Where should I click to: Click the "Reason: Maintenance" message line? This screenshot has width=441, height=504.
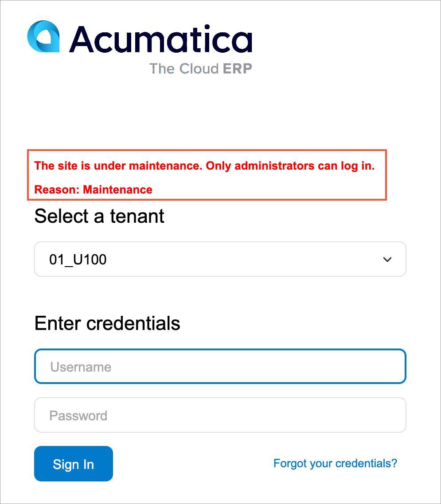point(94,190)
